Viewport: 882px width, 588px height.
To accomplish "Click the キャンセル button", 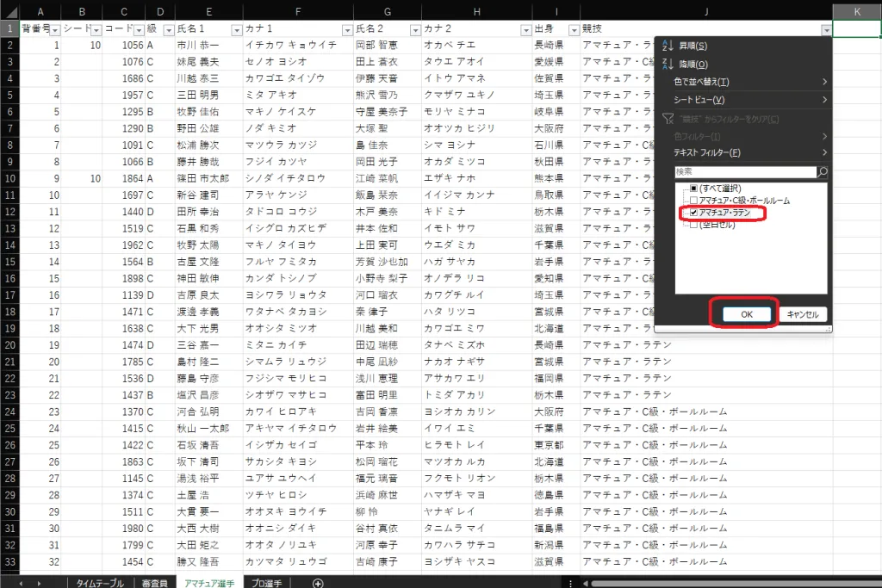I will coord(803,314).
